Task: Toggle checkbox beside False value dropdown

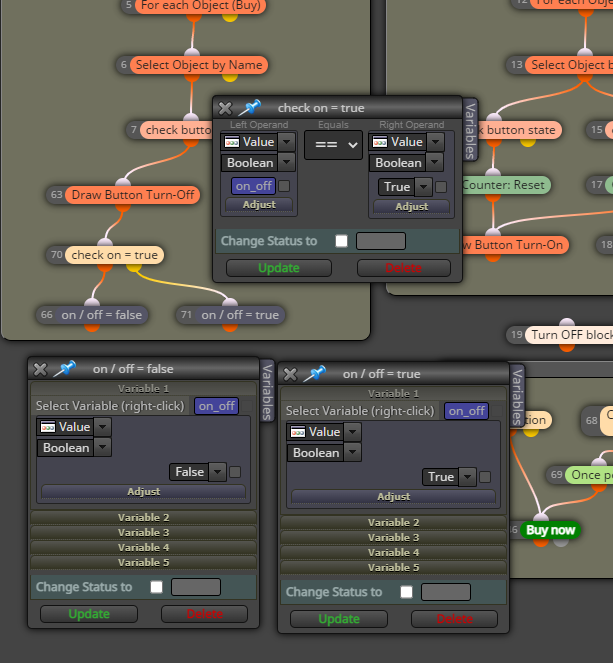Action: tap(235, 472)
